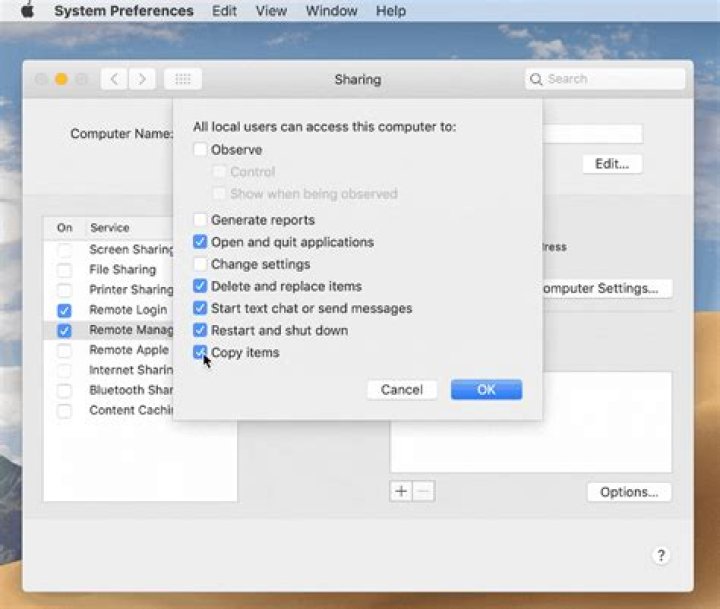
Task: Uncheck Copy items option
Action: (201, 352)
